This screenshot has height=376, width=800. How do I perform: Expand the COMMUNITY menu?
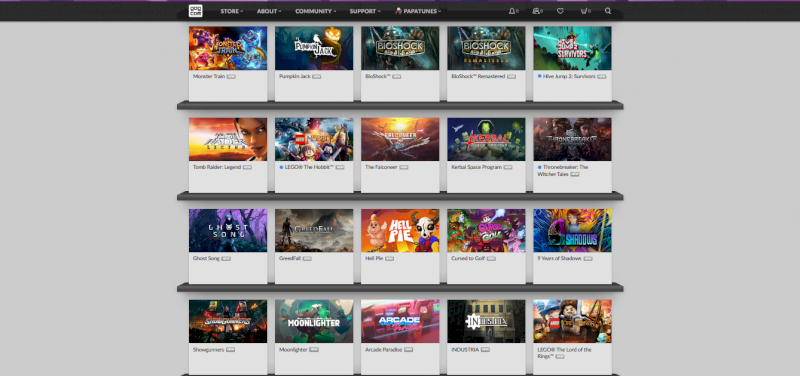[x=315, y=11]
